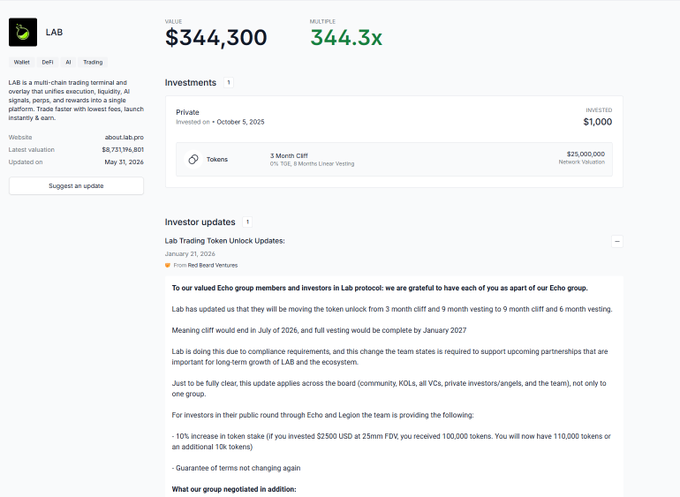
Task: Click the Investor updates heading
Action: (x=200, y=222)
